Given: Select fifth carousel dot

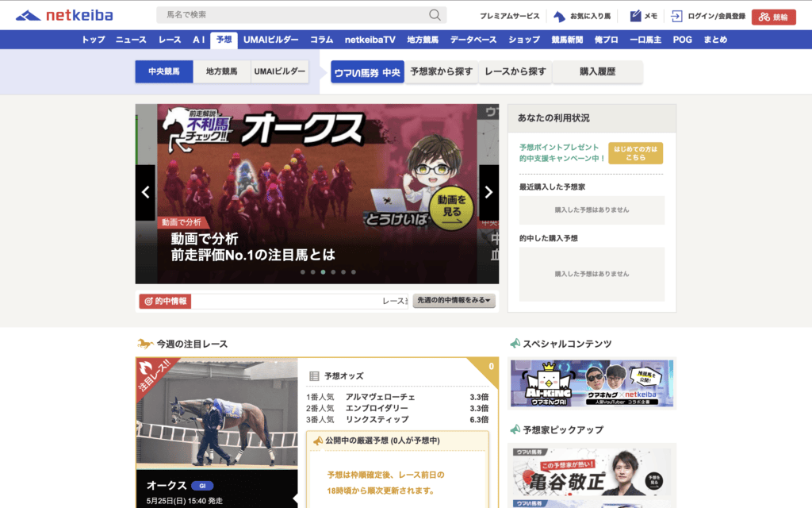Looking at the screenshot, I should (343, 272).
